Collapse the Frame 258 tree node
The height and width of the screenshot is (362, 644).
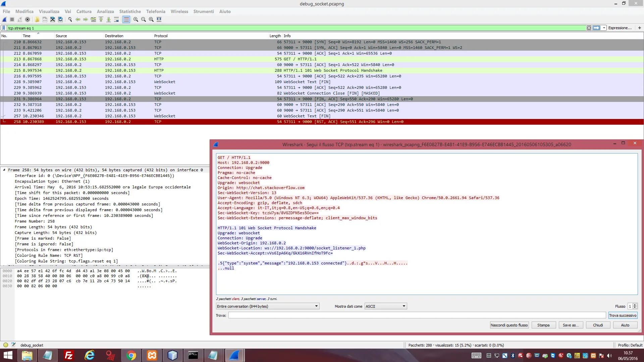click(4, 170)
